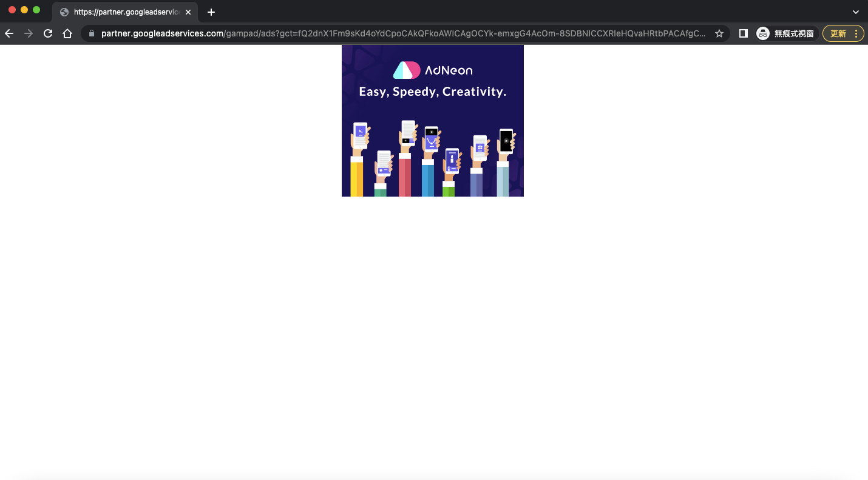868x480 pixels.
Task: Toggle the side panel icon
Action: pos(743,33)
